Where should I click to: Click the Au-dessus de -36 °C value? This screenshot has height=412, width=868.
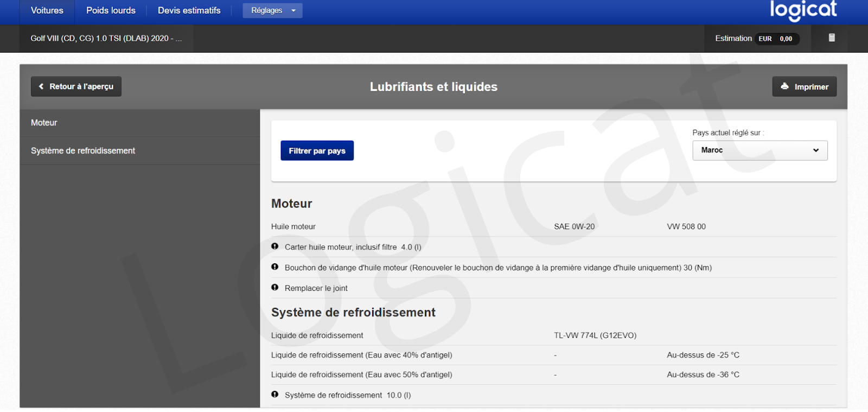[x=703, y=375]
